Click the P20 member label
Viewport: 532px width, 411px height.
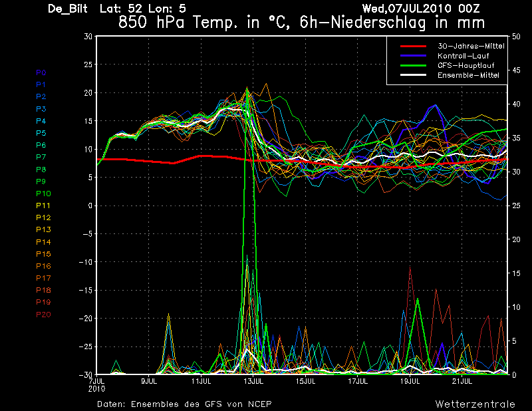pyautogui.click(x=43, y=315)
